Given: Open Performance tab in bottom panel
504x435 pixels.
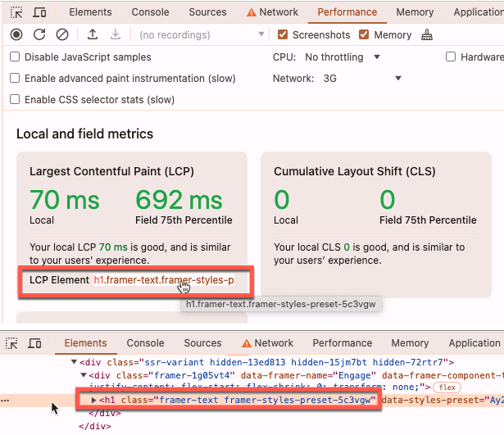Looking at the screenshot, I should (343, 343).
